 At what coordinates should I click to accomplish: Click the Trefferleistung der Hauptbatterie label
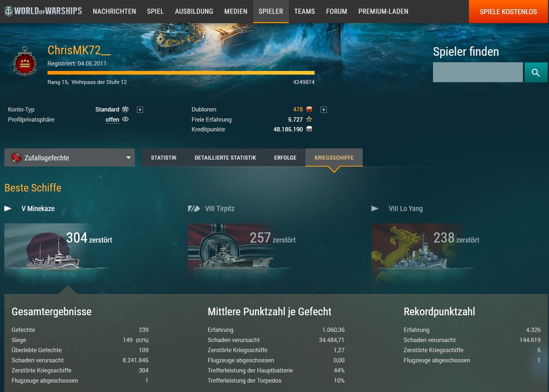tap(250, 370)
